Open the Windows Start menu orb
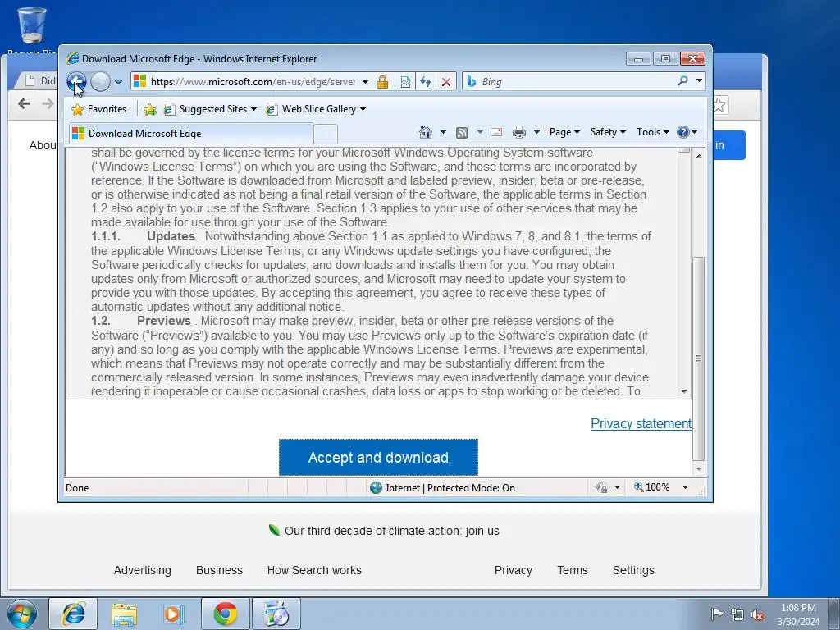 [x=22, y=614]
